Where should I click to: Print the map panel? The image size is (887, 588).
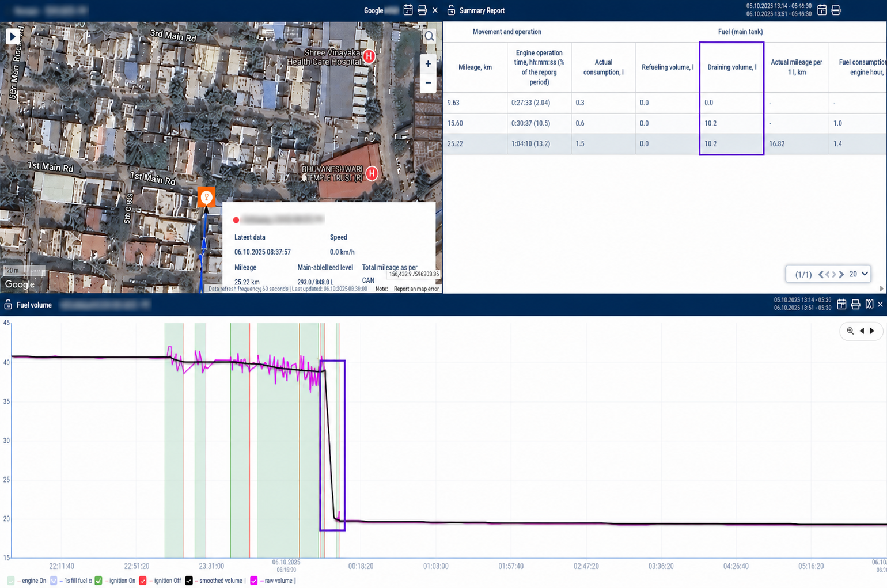pyautogui.click(x=422, y=10)
